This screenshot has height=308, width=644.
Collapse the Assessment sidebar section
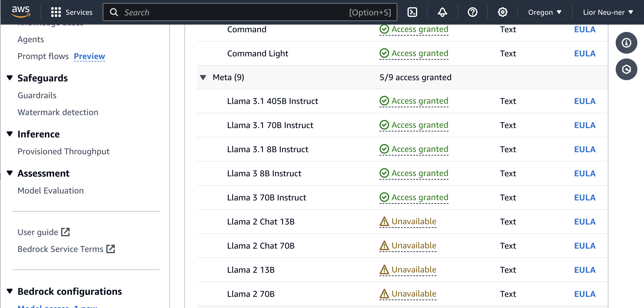(10, 173)
